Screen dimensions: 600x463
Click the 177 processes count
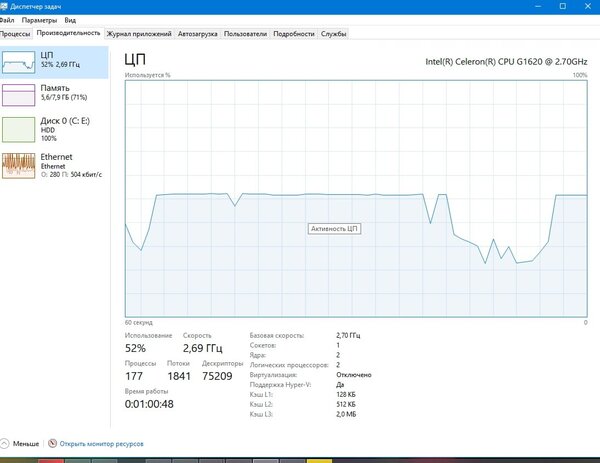(134, 376)
